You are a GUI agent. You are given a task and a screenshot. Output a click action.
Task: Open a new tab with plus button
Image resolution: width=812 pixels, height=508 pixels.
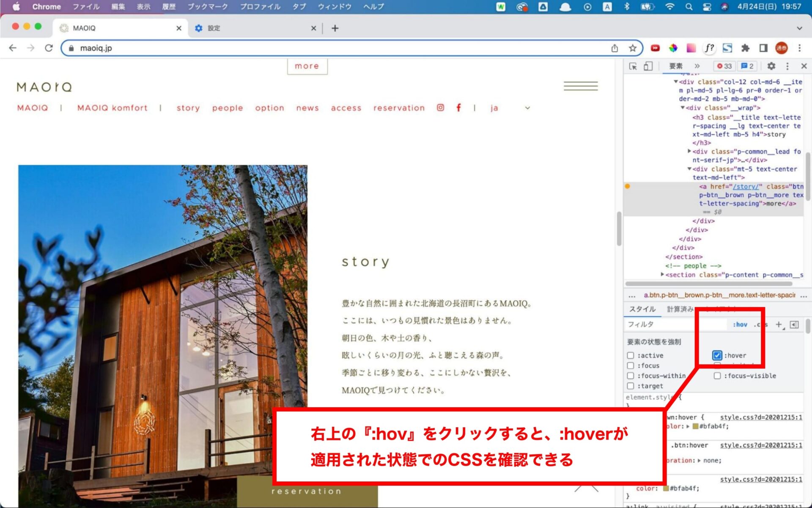click(335, 28)
